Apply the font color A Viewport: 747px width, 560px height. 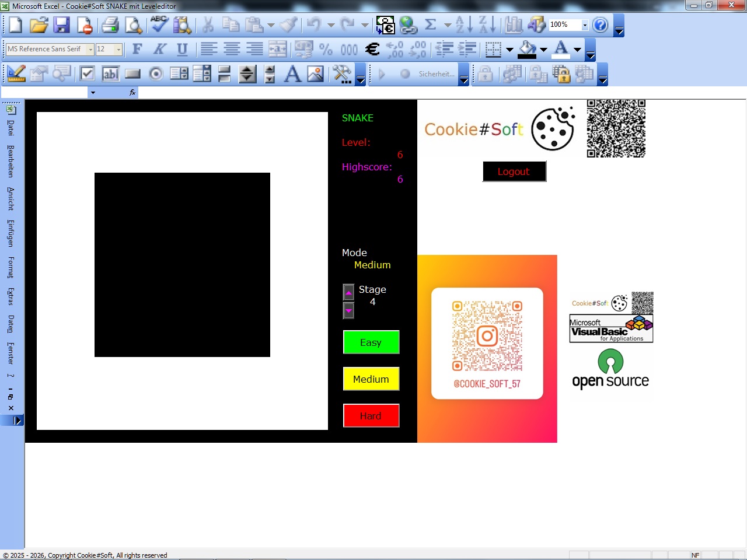[561, 49]
